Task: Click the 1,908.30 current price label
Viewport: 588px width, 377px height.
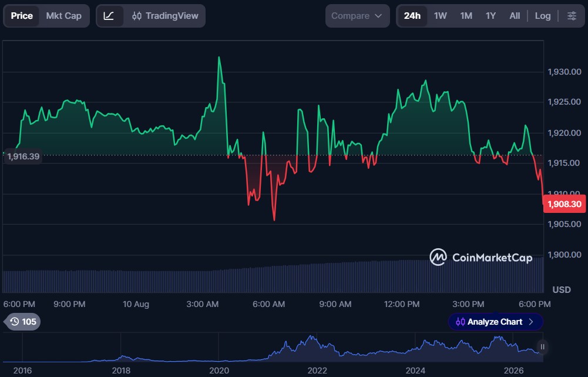Action: (565, 204)
